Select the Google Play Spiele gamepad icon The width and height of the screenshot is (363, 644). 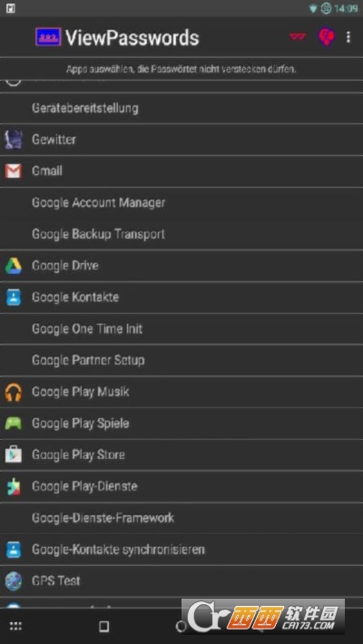click(13, 424)
